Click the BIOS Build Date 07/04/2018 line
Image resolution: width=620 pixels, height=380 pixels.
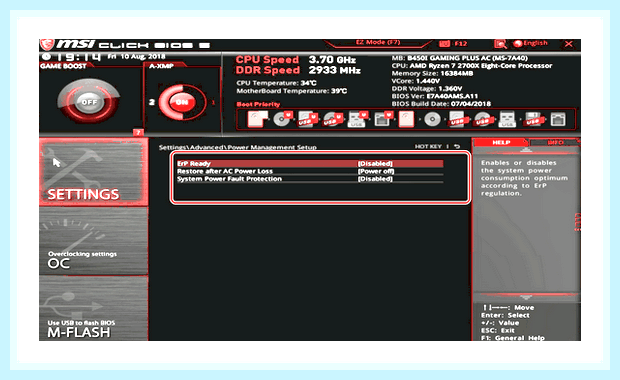click(441, 104)
